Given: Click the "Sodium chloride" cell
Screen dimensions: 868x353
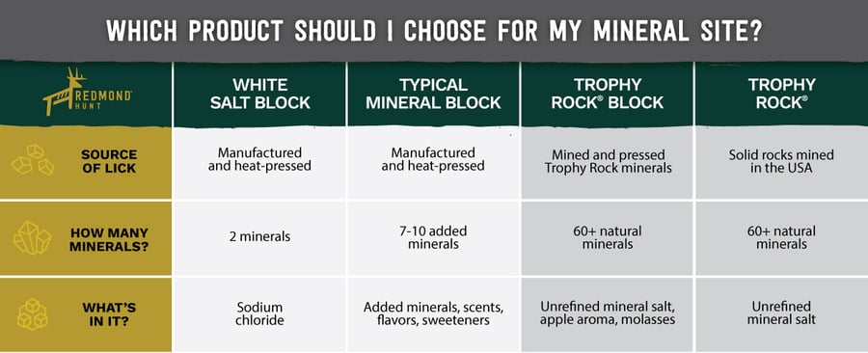Looking at the screenshot, I should (x=259, y=314).
